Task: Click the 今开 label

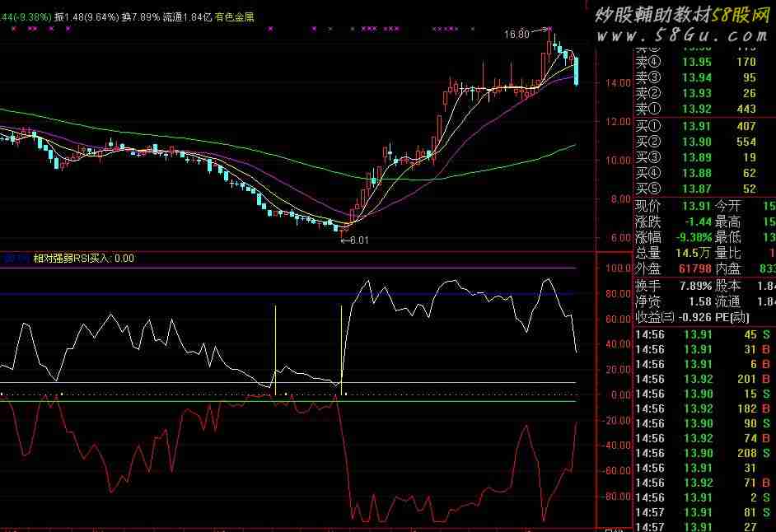Action: (727, 206)
